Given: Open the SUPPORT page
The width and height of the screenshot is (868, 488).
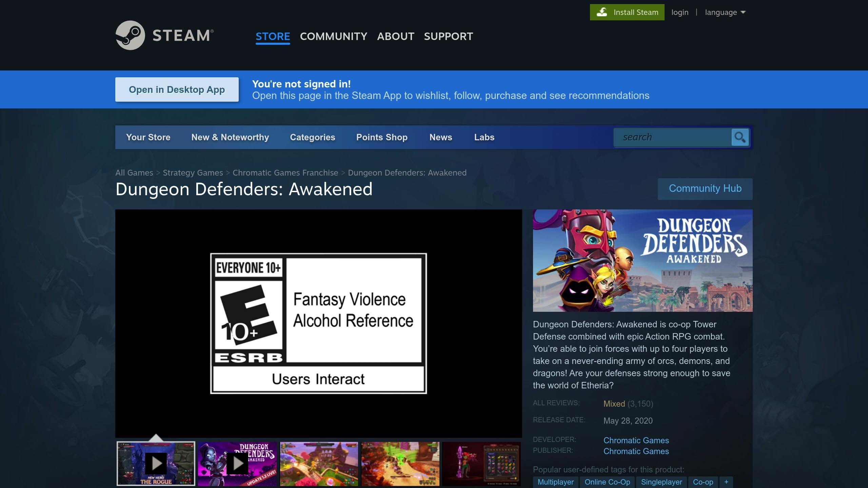Looking at the screenshot, I should point(448,36).
